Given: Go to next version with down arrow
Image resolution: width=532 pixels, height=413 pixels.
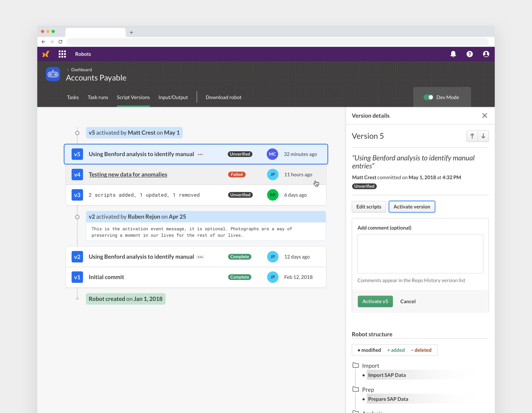Looking at the screenshot, I should 483,136.
